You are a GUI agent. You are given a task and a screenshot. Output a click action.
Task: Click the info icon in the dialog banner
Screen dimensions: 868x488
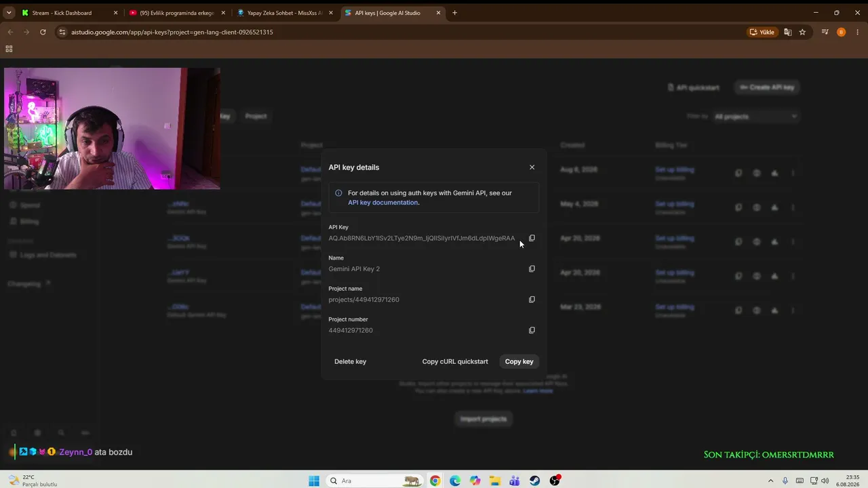coord(338,193)
